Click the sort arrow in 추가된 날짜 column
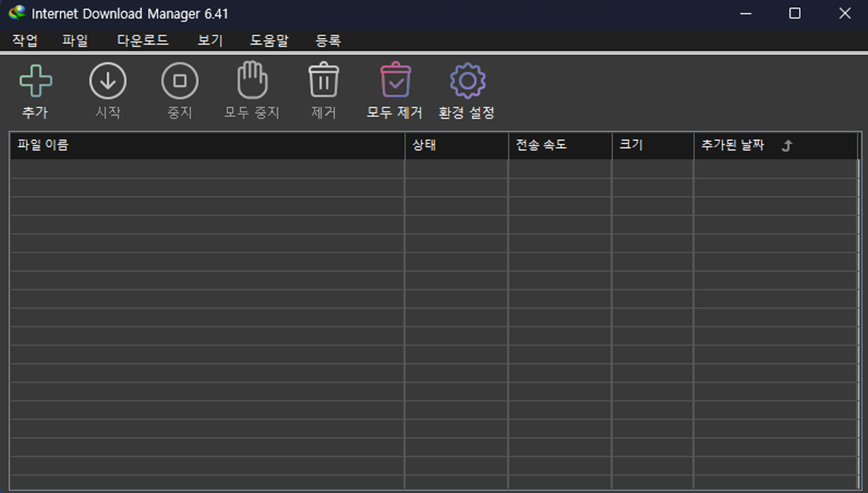Viewport: 868px width, 493px height. pos(787,146)
